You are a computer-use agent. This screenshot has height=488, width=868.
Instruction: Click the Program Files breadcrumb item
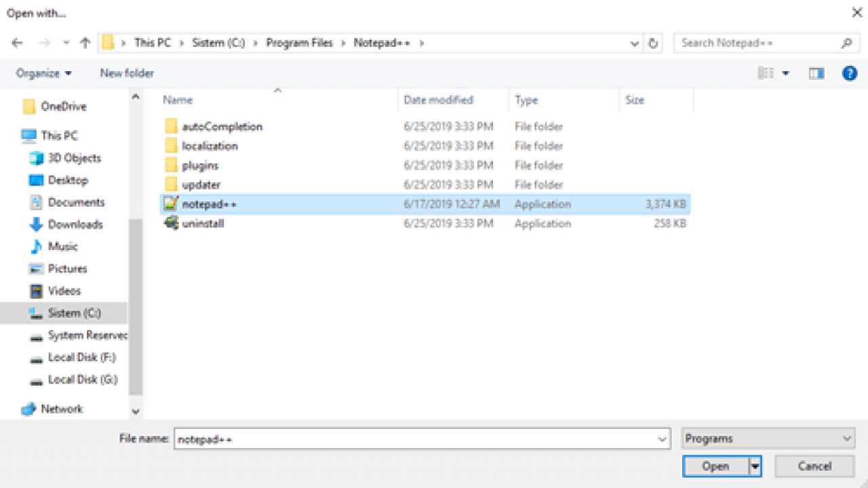[300, 42]
